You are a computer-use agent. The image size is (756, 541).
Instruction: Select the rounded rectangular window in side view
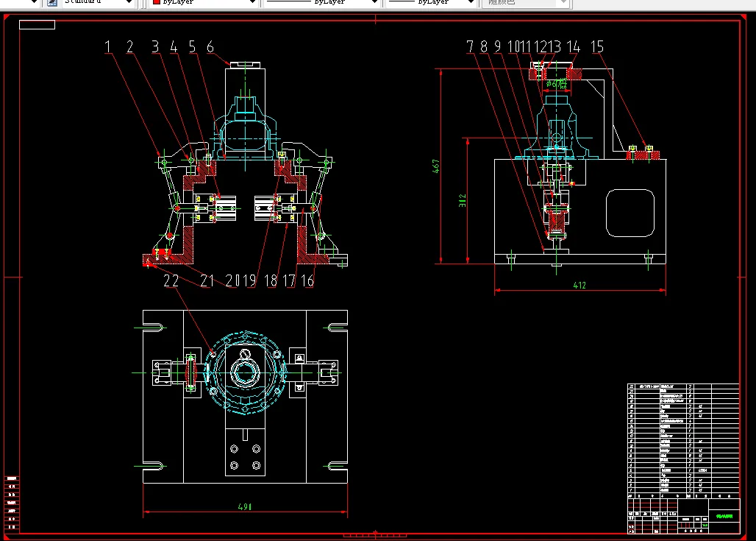pyautogui.click(x=630, y=213)
